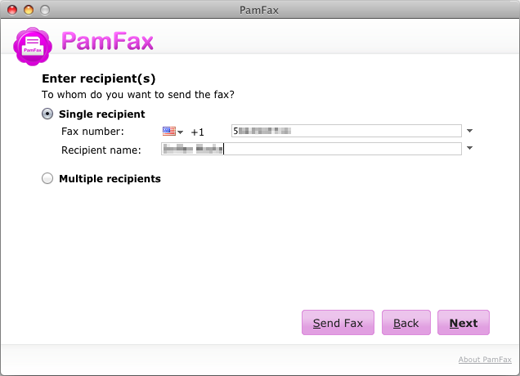The height and width of the screenshot is (376, 520).
Task: Click the +1 country code text
Action: point(197,132)
